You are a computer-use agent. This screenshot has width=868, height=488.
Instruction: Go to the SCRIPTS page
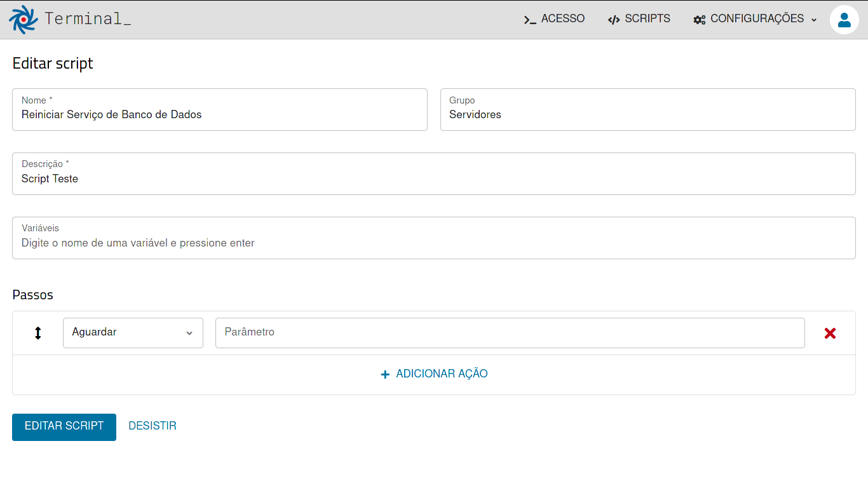639,19
